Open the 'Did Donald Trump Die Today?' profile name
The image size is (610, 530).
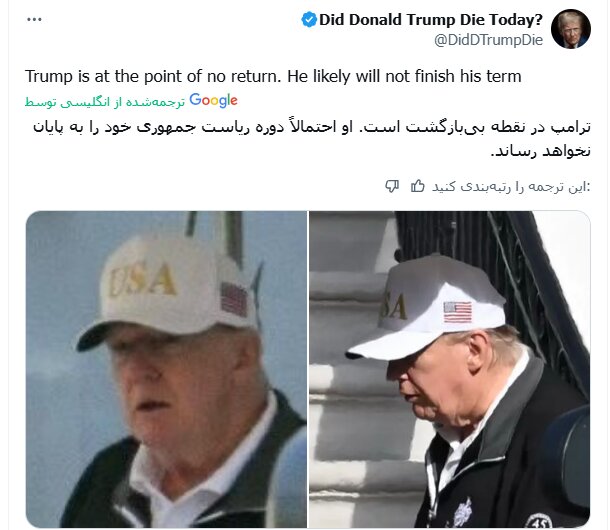(x=431, y=19)
